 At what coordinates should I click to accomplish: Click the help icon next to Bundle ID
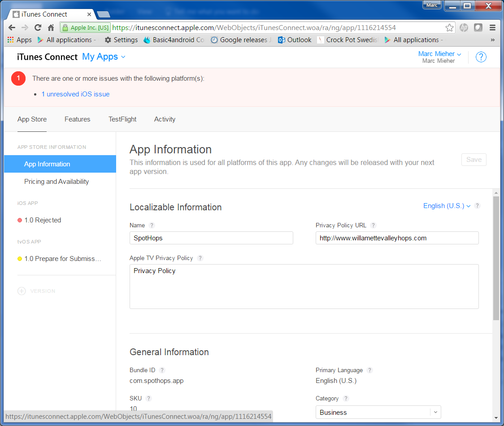pos(162,370)
